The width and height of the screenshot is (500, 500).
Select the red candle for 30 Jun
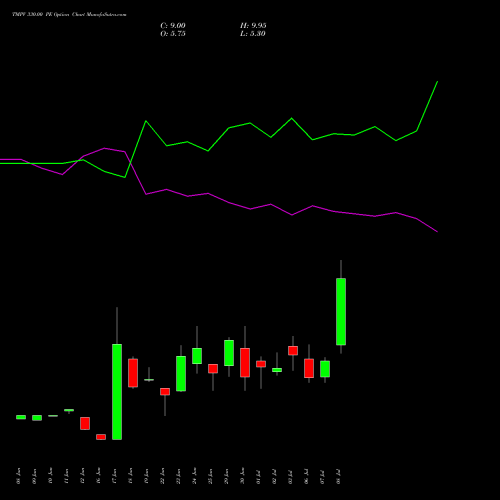point(245,363)
